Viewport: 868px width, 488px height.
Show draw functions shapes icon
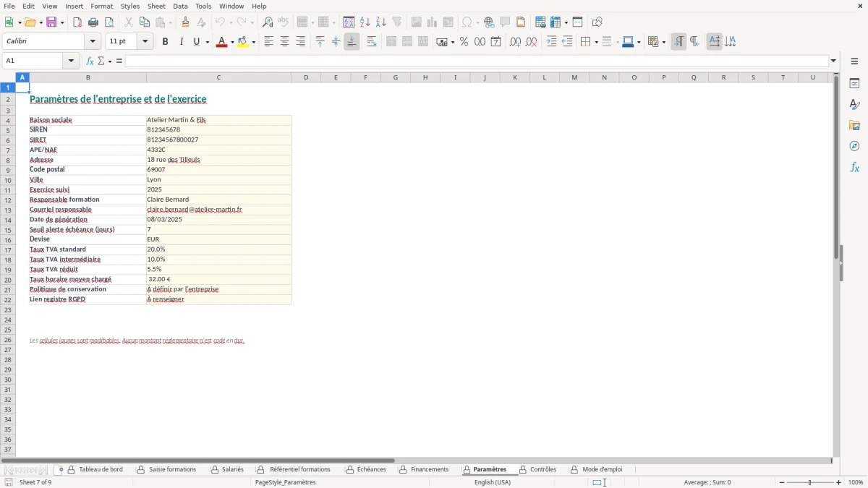pyautogui.click(x=597, y=22)
